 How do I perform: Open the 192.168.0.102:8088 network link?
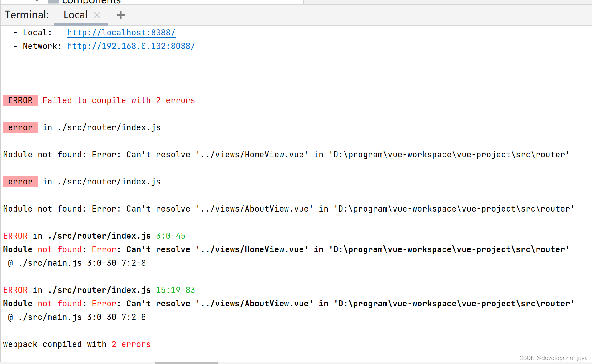coord(131,46)
